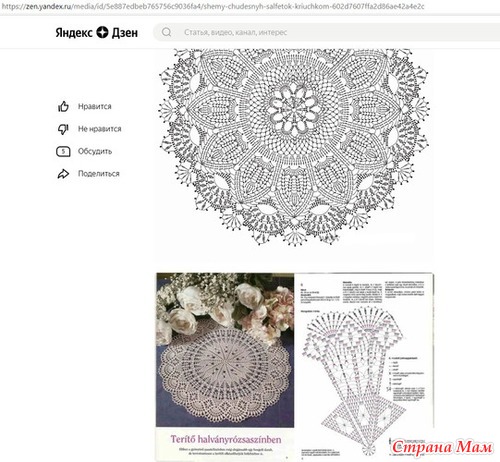Image resolution: width=500 pixels, height=462 pixels.
Task: Open the pink doily photo on blue cloth
Action: coord(225,350)
